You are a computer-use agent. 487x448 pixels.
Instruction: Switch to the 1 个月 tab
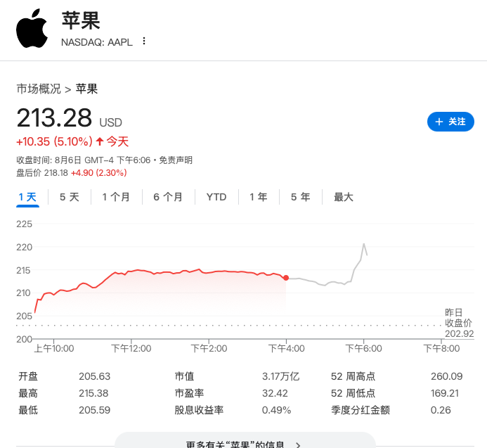coord(116,197)
